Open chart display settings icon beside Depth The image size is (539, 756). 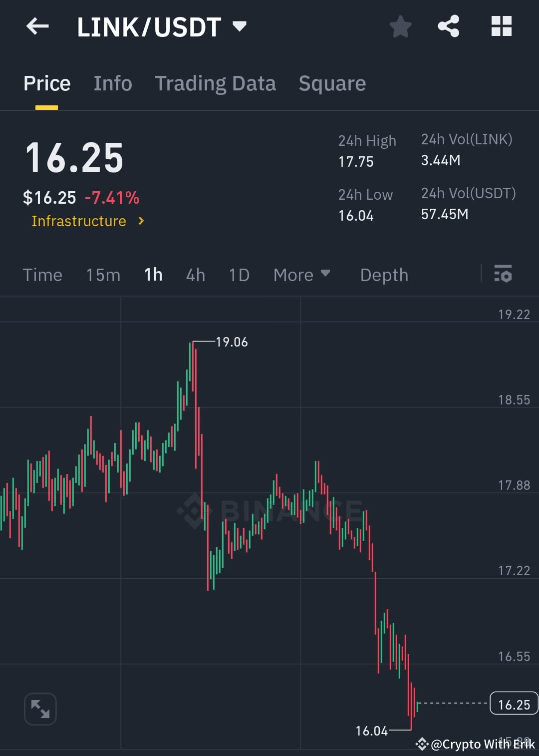tap(503, 274)
